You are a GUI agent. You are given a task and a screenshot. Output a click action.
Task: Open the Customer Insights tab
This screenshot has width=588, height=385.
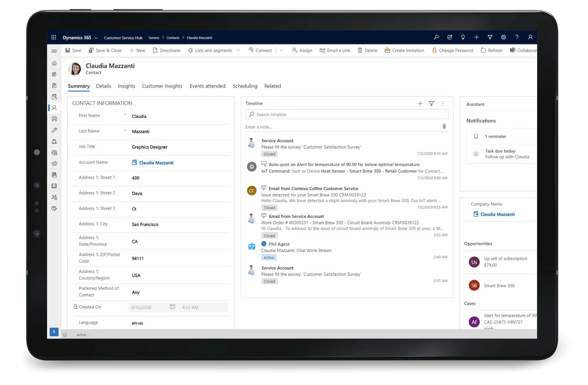click(162, 86)
